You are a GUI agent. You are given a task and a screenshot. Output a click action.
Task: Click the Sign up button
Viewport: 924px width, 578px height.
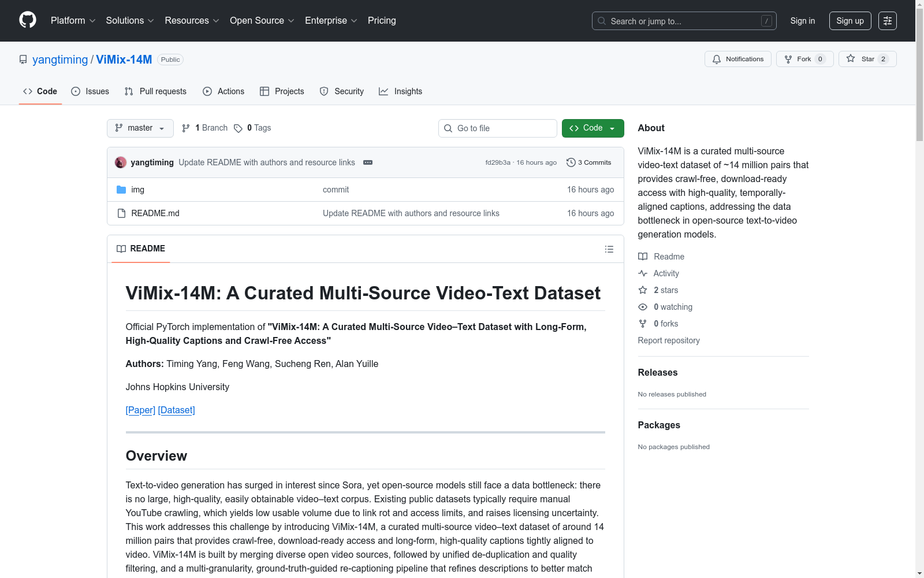(x=850, y=21)
